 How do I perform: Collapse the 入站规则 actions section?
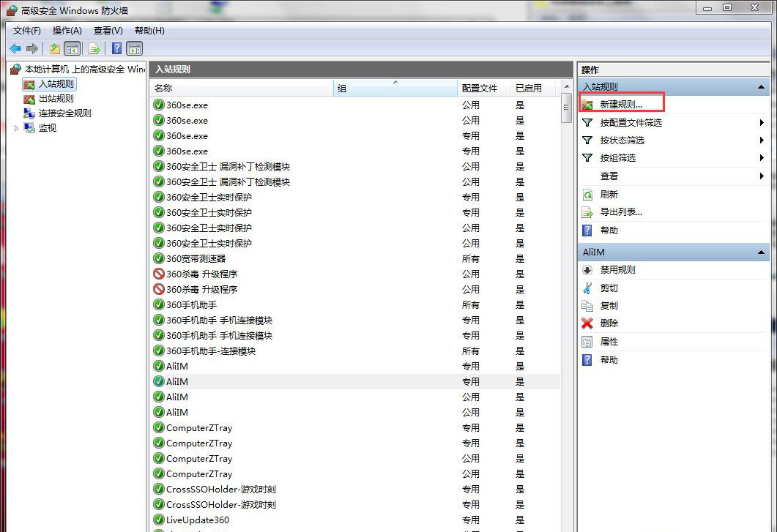point(761,87)
